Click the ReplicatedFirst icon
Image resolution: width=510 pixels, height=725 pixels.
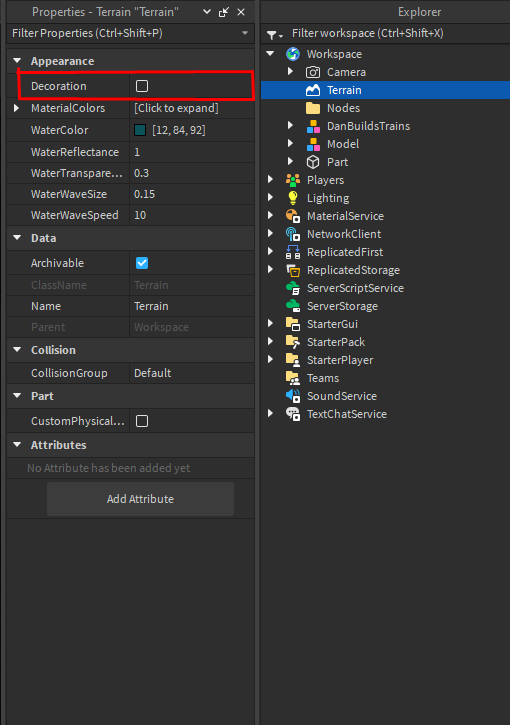(293, 252)
